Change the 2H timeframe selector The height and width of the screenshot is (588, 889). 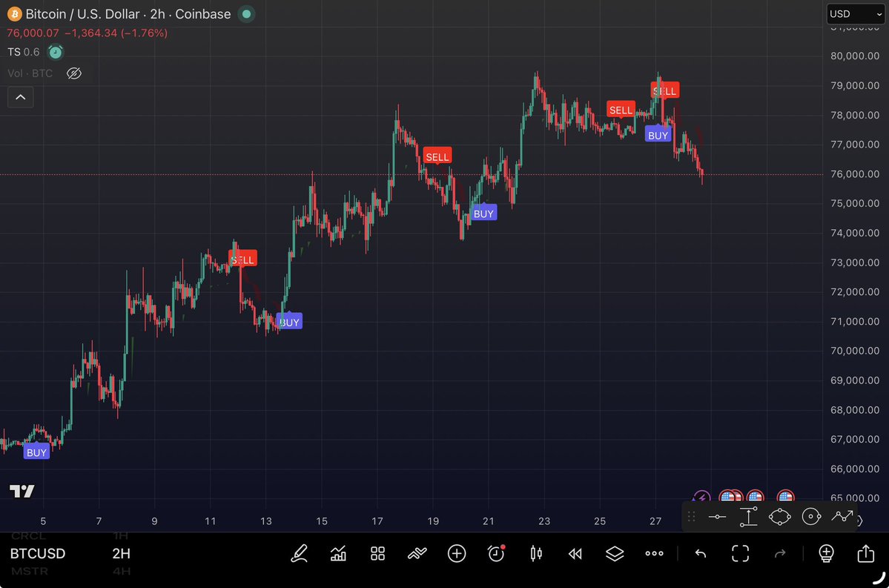coord(122,553)
